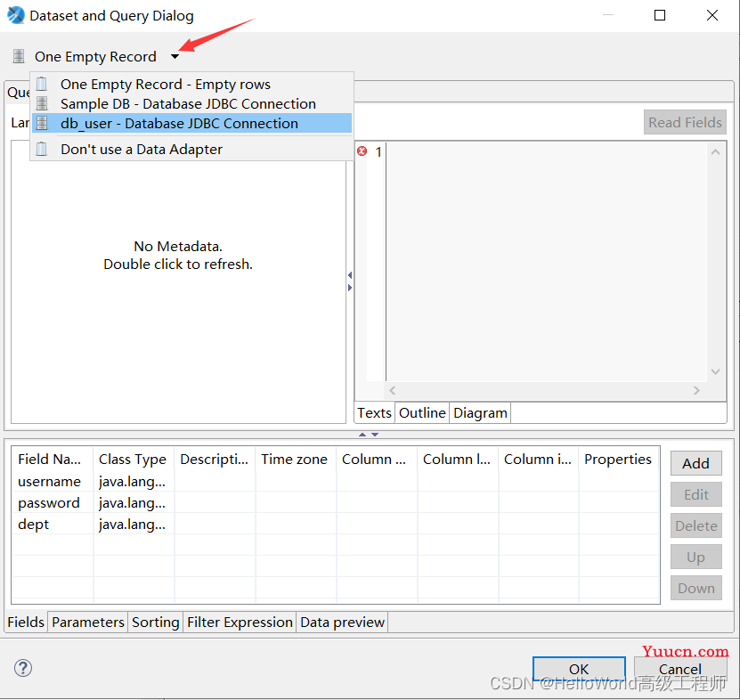Click the Empty rows adapter icon
This screenshot has height=700, width=740.
pyautogui.click(x=42, y=84)
